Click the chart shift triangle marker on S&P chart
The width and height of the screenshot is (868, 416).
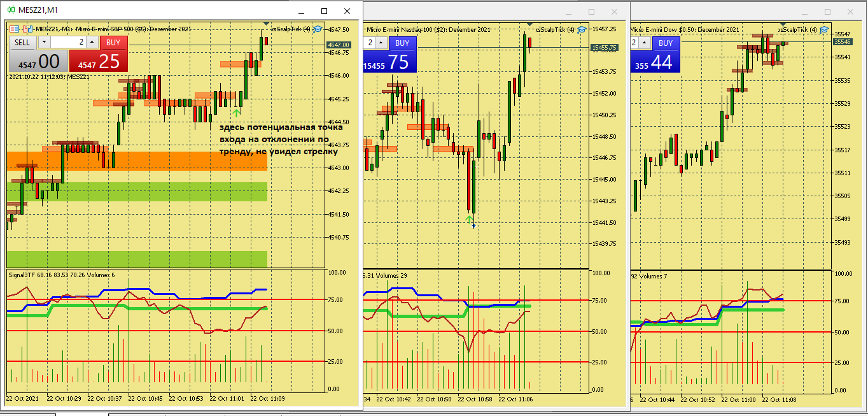tap(265, 24)
